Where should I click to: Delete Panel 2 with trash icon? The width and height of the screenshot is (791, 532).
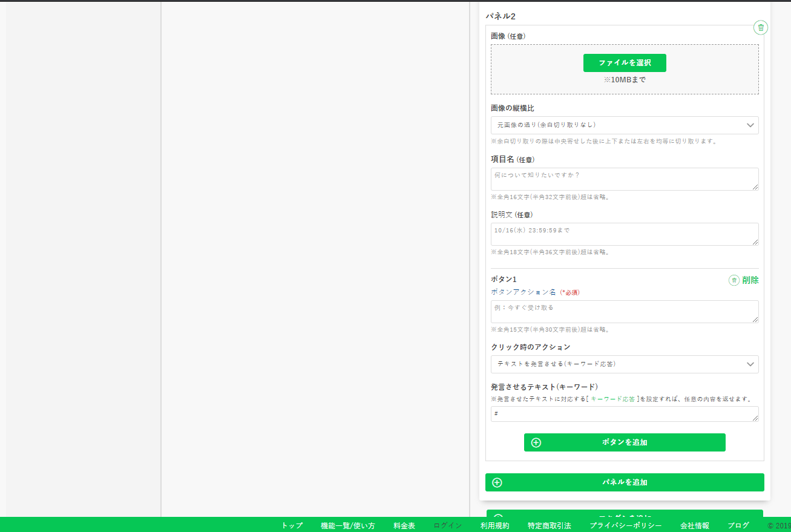pos(761,27)
